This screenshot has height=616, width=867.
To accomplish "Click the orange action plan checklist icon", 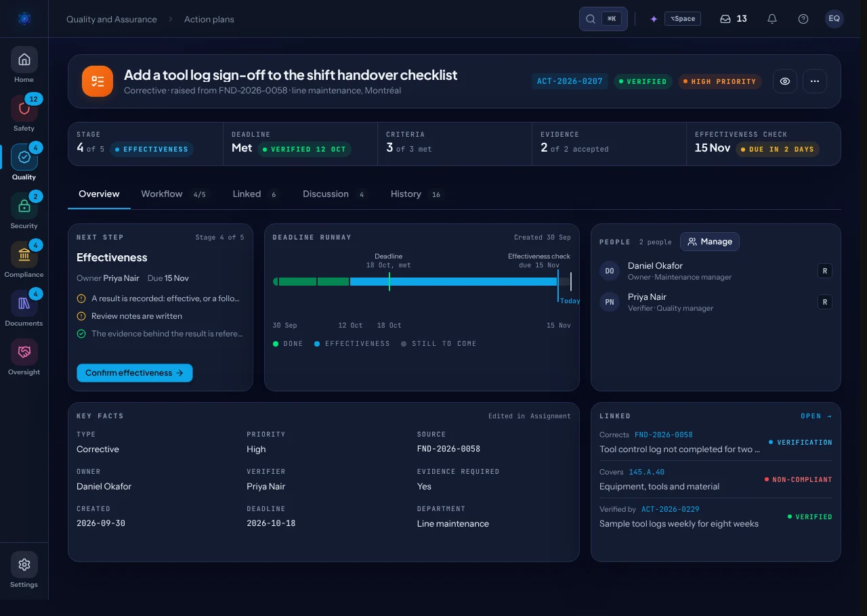I will point(98,81).
